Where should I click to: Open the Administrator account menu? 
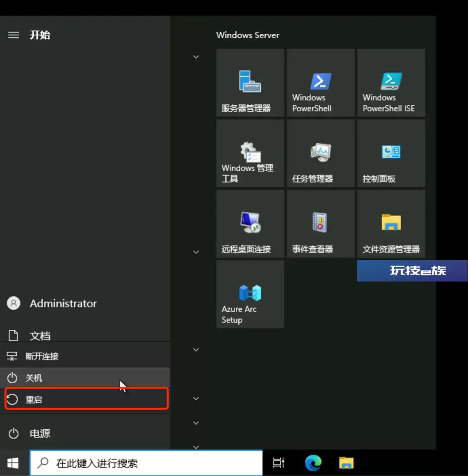point(85,303)
